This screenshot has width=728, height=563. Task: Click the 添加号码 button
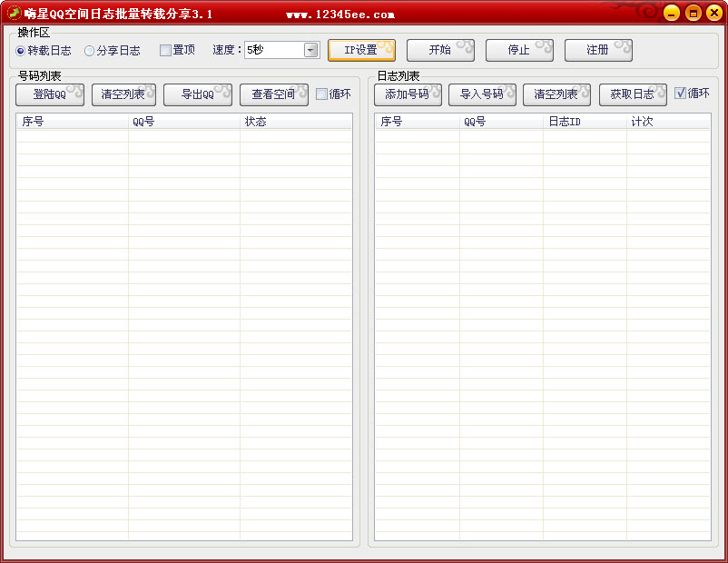[x=408, y=94]
